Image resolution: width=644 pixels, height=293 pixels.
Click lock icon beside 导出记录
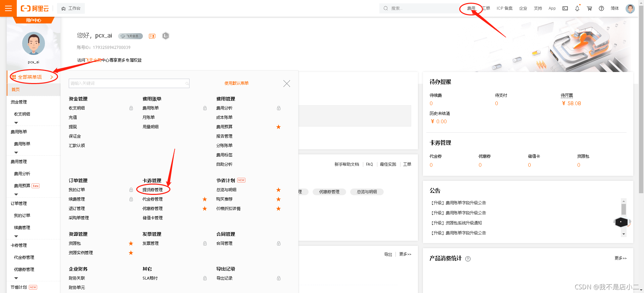pos(279,278)
